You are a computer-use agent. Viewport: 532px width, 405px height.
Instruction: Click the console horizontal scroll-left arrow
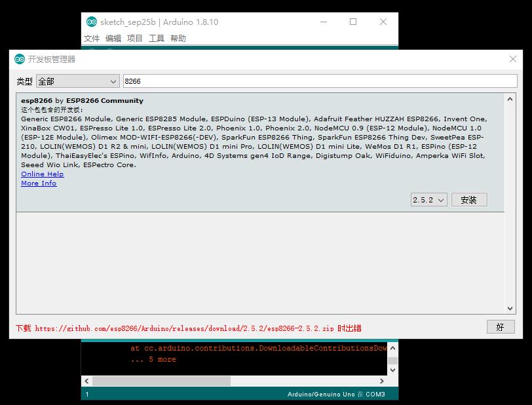pos(86,381)
